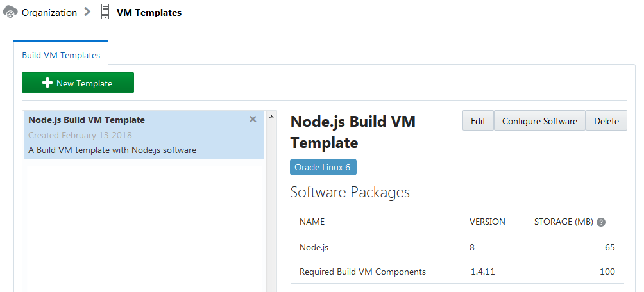Open Configure Software
The width and height of the screenshot is (644, 292).
tap(539, 120)
